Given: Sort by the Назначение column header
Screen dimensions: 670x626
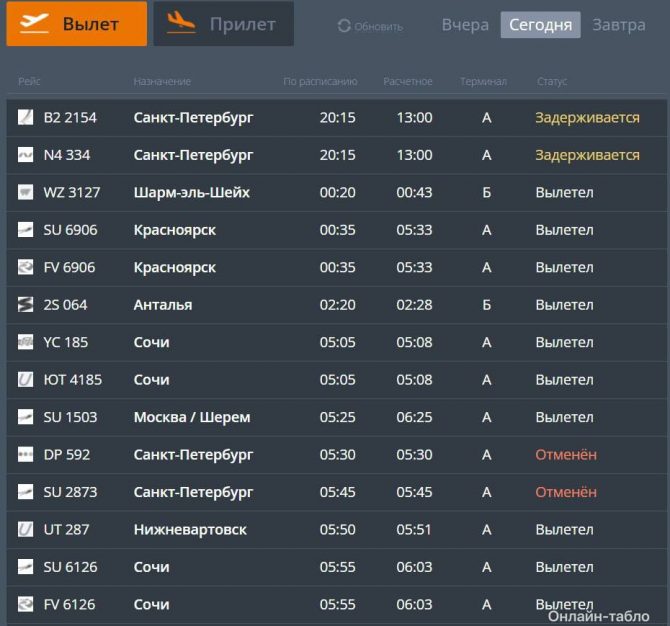Looking at the screenshot, I should (x=162, y=81).
